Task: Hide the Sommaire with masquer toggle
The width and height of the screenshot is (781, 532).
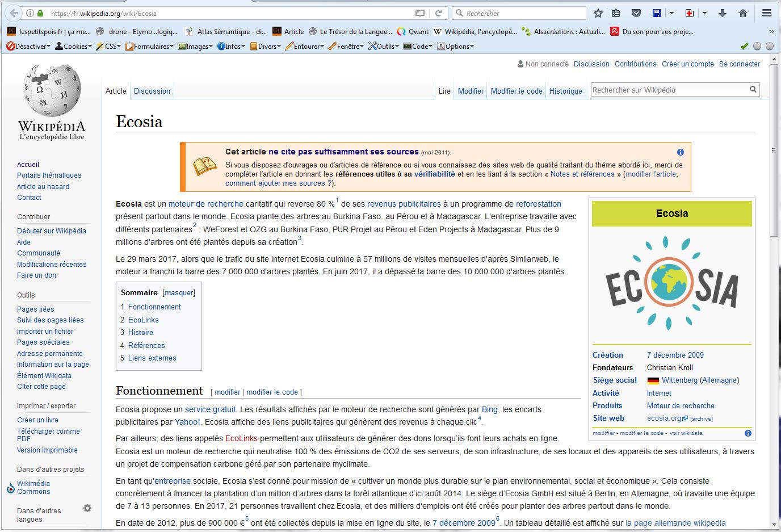Action: [179, 293]
